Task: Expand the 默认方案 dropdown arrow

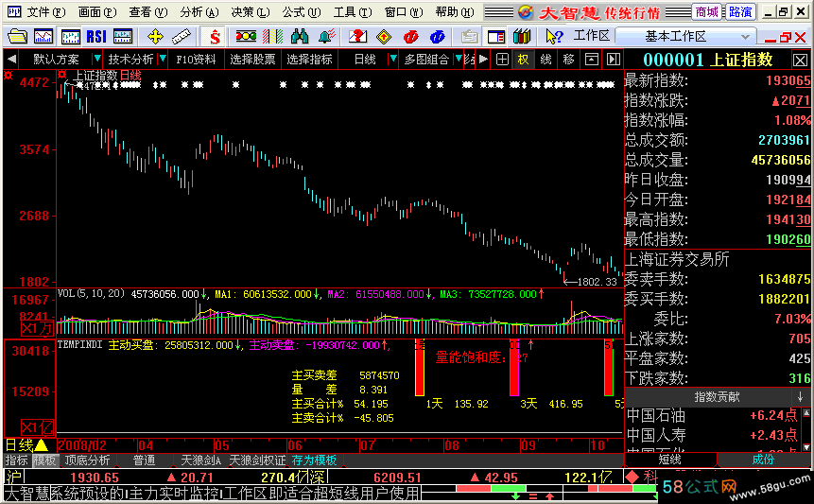Action: pos(96,59)
